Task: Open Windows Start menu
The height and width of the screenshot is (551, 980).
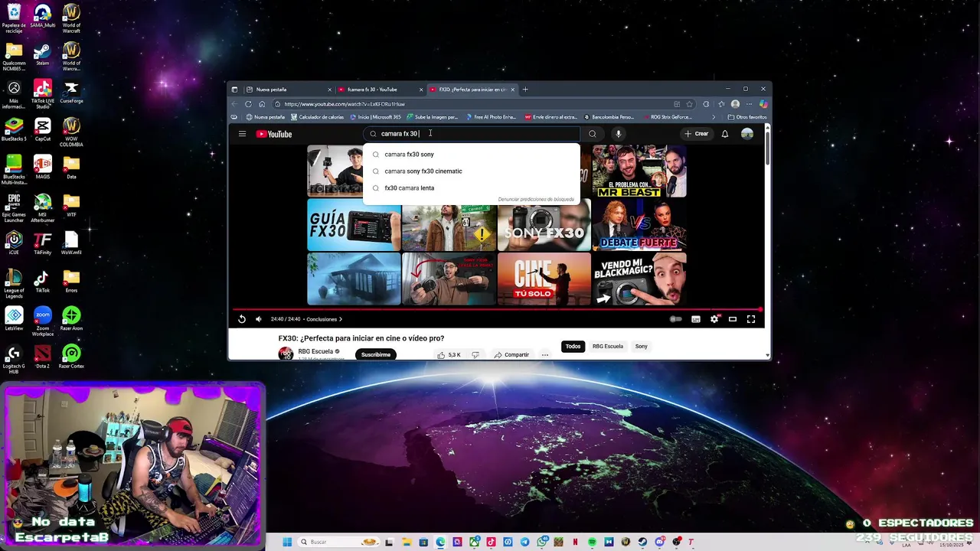Action: click(x=287, y=542)
